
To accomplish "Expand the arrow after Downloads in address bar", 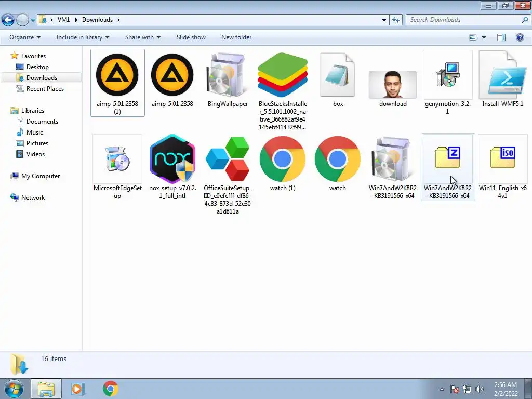I will point(119,20).
